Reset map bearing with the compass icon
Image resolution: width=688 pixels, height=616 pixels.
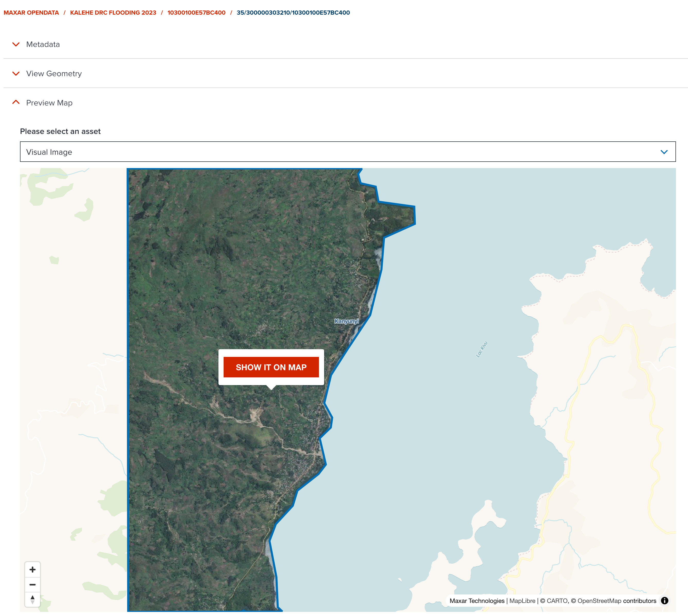(x=33, y=600)
